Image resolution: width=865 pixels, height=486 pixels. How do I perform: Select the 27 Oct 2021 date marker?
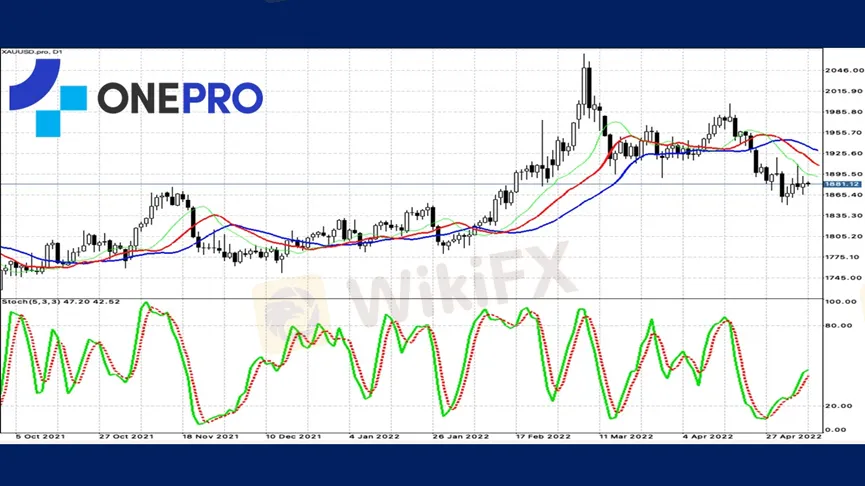point(129,437)
